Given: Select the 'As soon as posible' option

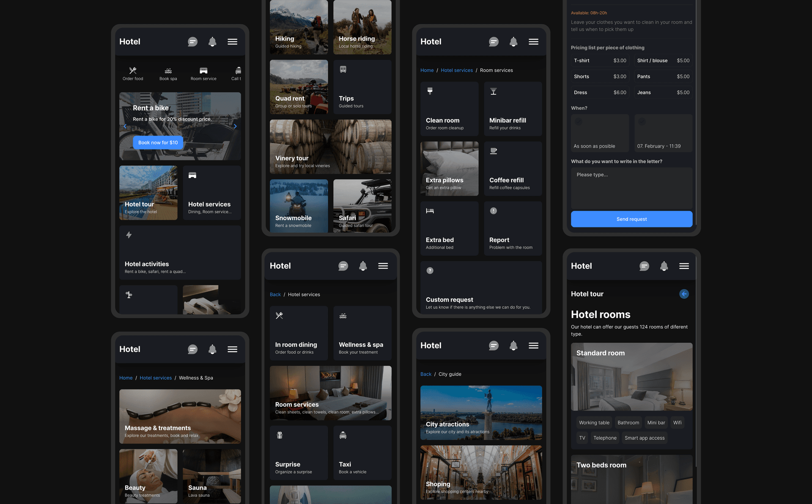Looking at the screenshot, I should click(x=600, y=133).
